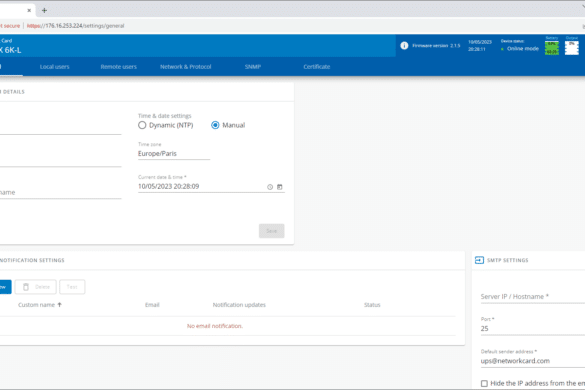
Task: Click the Notification Settings heading
Action: coord(32,260)
